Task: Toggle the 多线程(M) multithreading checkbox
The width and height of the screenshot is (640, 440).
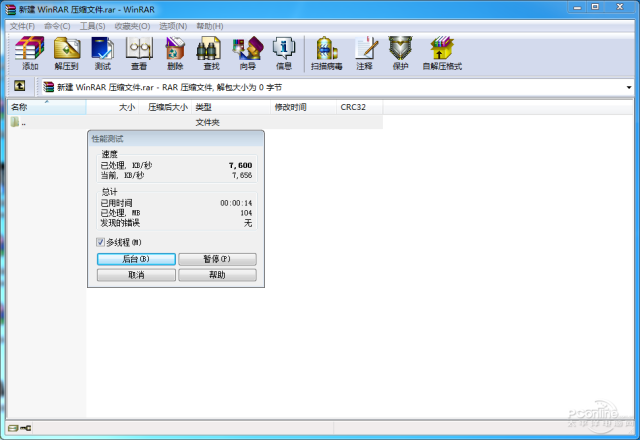Action: tap(100, 242)
